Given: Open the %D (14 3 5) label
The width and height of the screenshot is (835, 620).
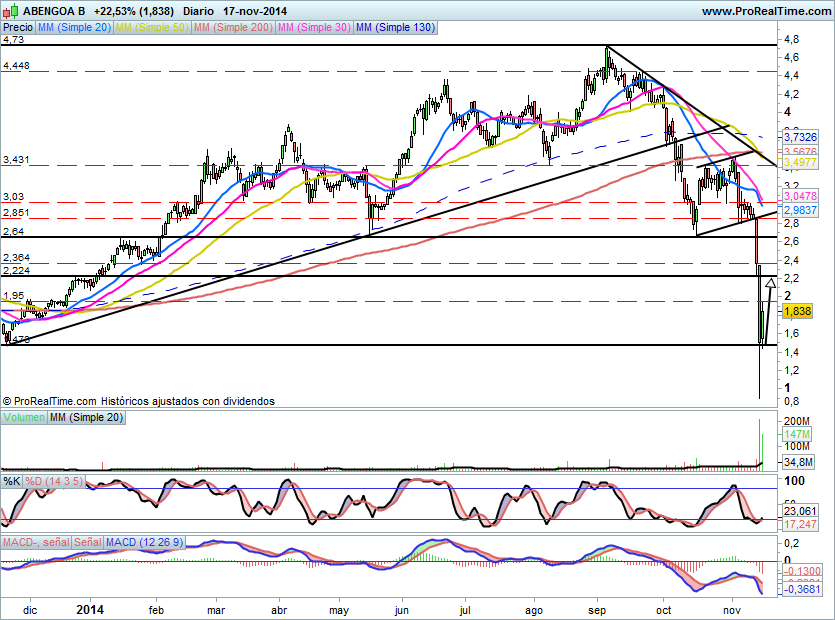Looking at the screenshot, I should tap(54, 482).
